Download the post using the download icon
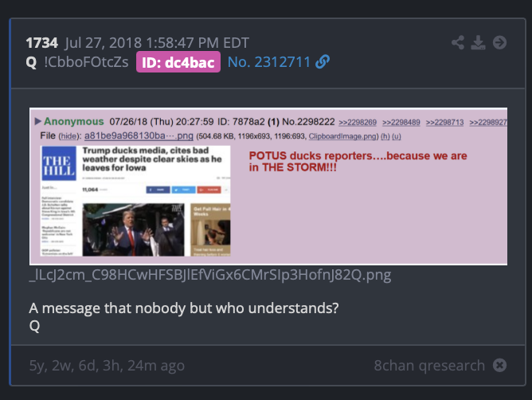The height and width of the screenshot is (400, 532). pos(478,42)
